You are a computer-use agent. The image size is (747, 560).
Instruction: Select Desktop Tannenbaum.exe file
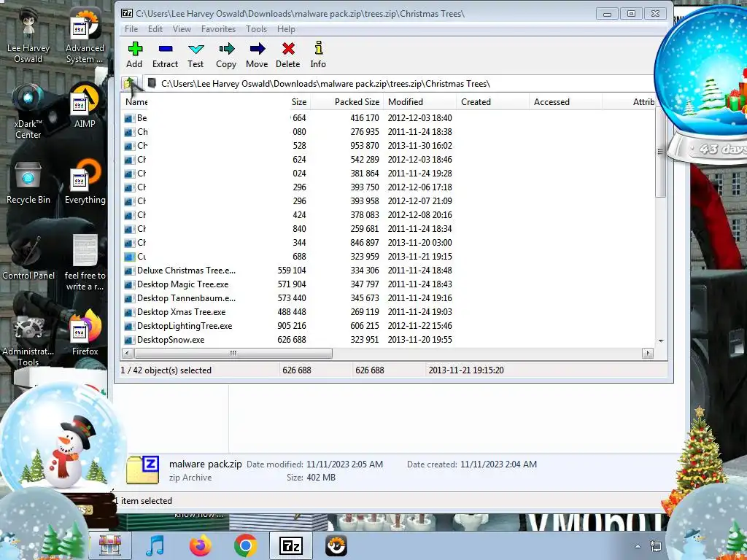click(x=186, y=298)
